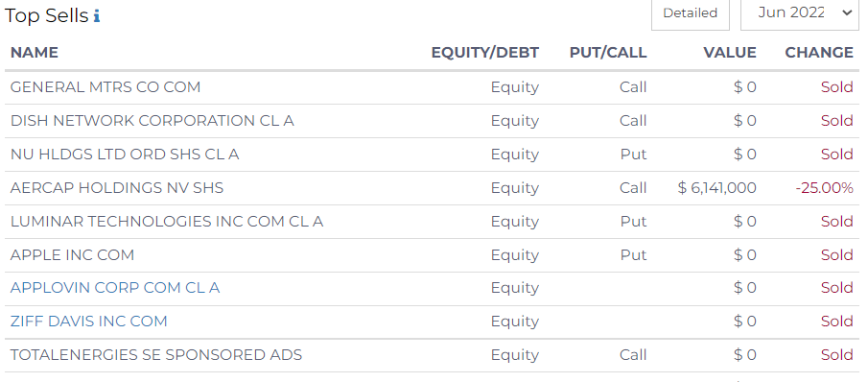868x382 pixels.
Task: Select the LUMINAR TECHNOLOGIES INC COM CL A row
Action: tap(432, 222)
